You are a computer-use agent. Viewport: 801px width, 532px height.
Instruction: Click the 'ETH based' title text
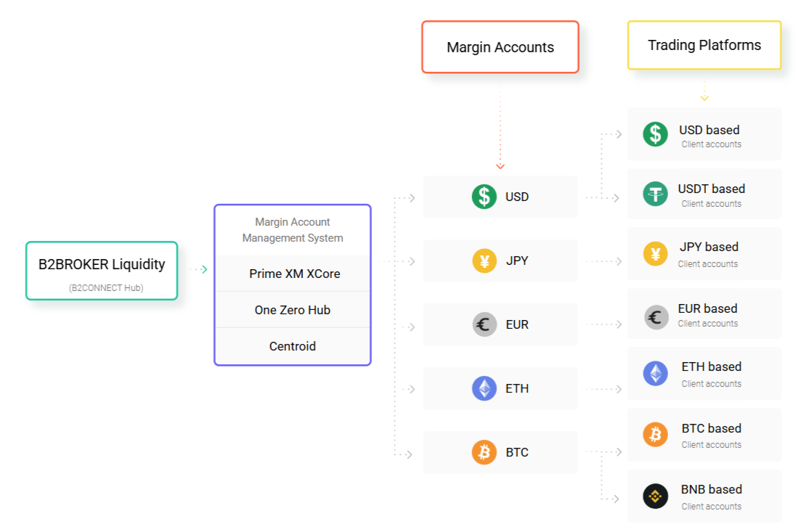712,367
